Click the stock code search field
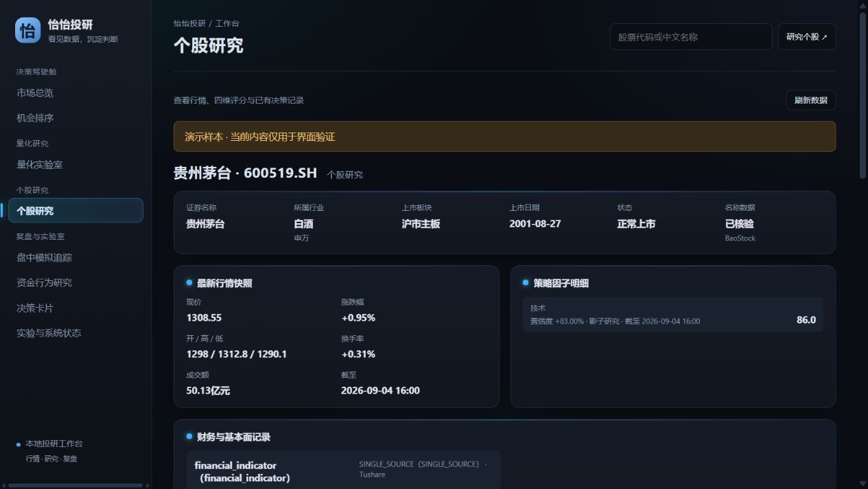868x489 pixels. 691,37
